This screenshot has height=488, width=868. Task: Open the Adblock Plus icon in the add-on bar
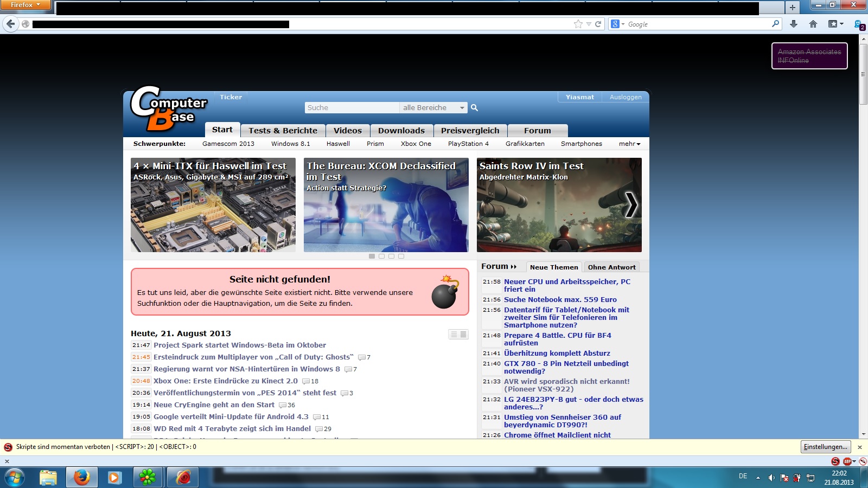[x=847, y=461]
